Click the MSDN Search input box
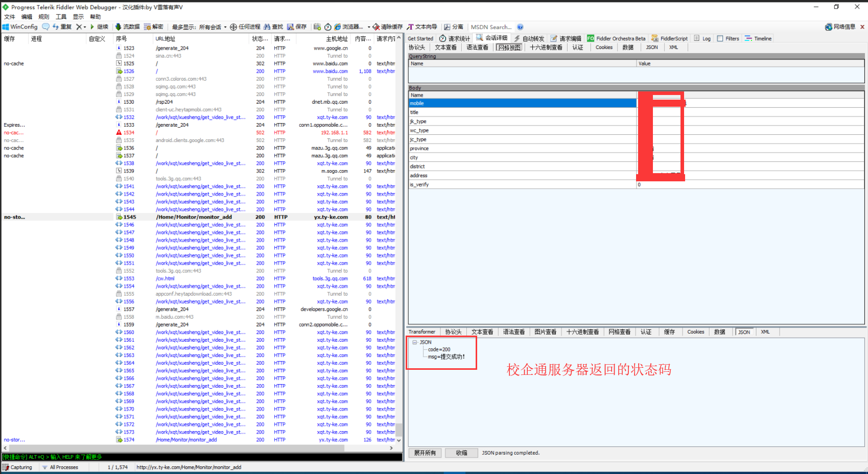This screenshot has width=868, height=474. (492, 27)
